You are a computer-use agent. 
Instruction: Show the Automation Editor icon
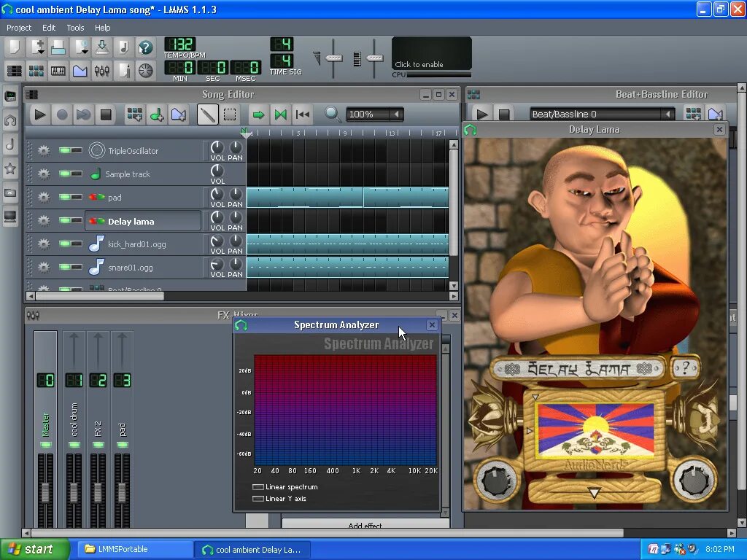(x=80, y=71)
